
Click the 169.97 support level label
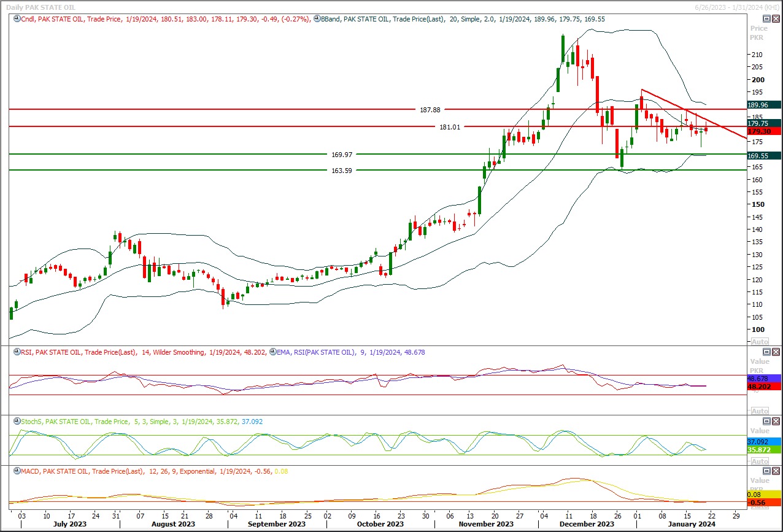(x=341, y=155)
